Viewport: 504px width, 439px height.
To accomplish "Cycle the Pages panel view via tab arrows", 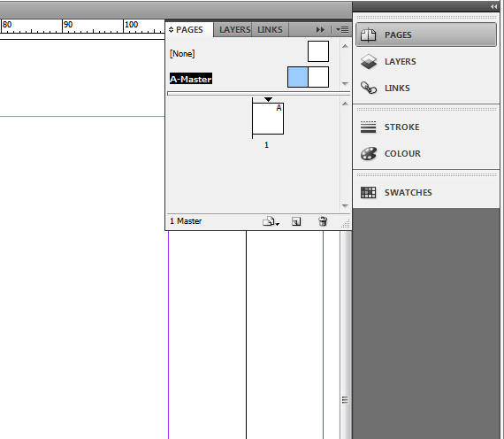I will [171, 30].
